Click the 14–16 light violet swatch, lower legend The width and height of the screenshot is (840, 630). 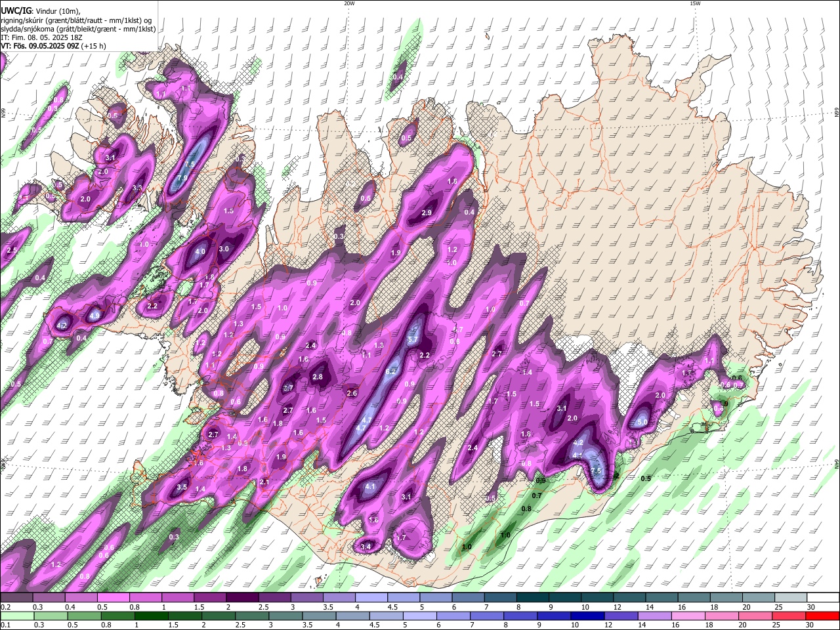pyautogui.click(x=654, y=616)
